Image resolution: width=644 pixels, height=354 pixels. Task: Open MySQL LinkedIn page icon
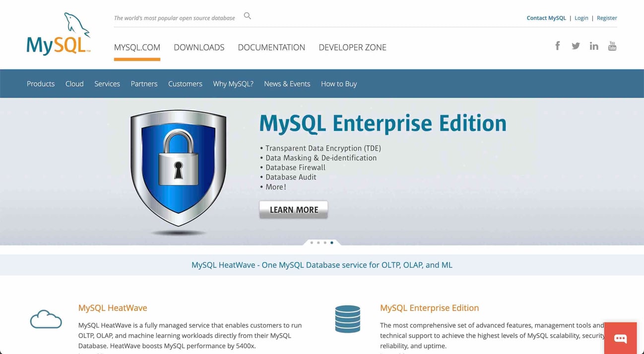click(594, 46)
